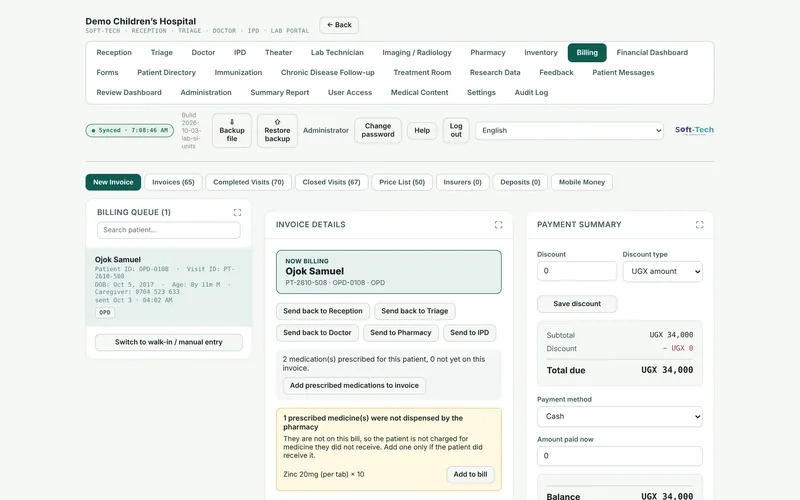Open the Insurers (0) sub-tab

(x=462, y=182)
